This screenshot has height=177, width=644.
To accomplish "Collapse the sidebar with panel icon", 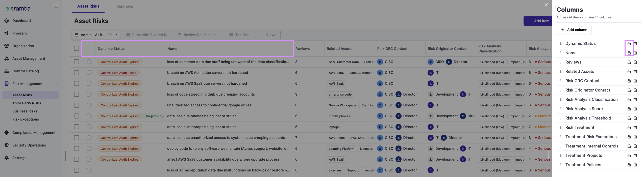I will click(x=56, y=6).
